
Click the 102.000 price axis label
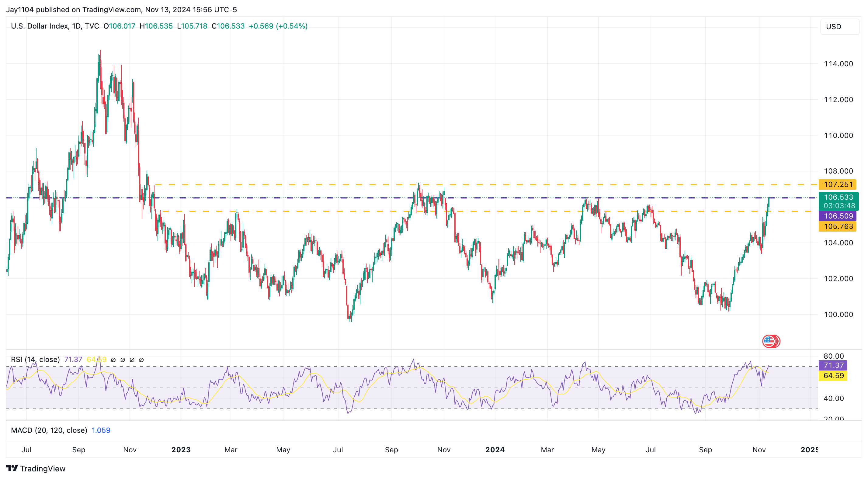click(x=838, y=279)
